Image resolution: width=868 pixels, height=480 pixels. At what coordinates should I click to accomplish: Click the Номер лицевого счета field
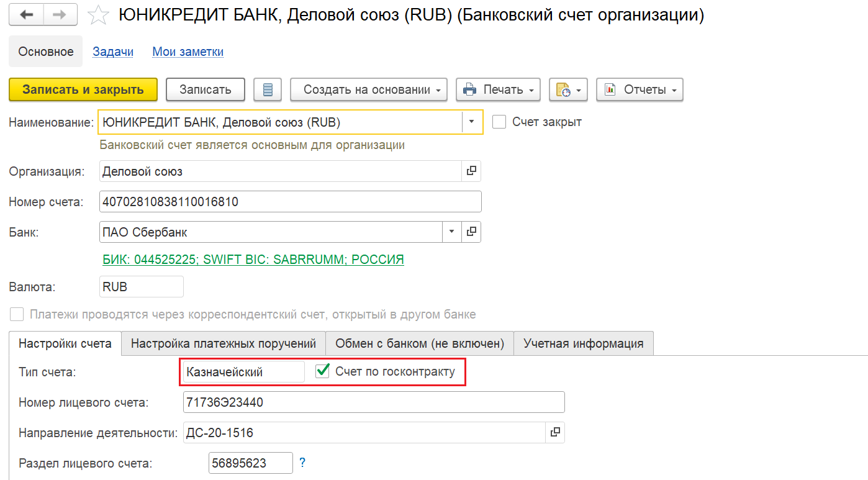pos(374,402)
